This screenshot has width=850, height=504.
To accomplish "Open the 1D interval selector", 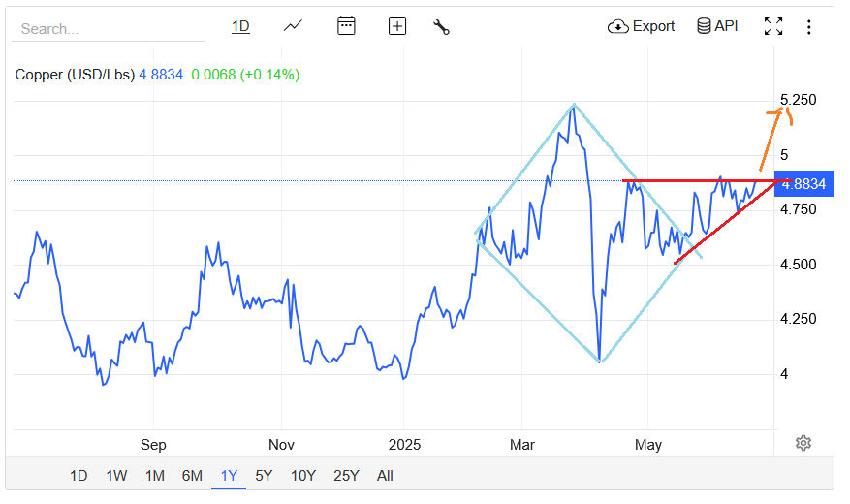I will pyautogui.click(x=240, y=26).
